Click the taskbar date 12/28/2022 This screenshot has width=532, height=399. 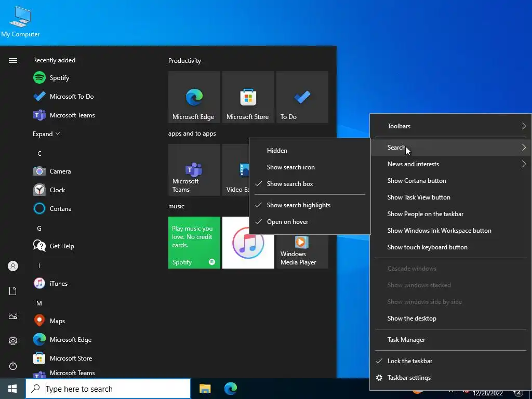pyautogui.click(x=487, y=393)
